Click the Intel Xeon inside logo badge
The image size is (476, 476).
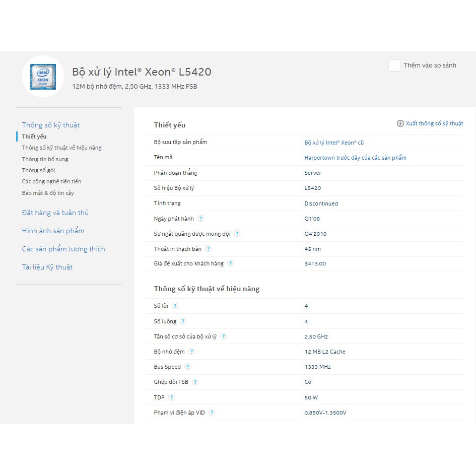[x=43, y=76]
